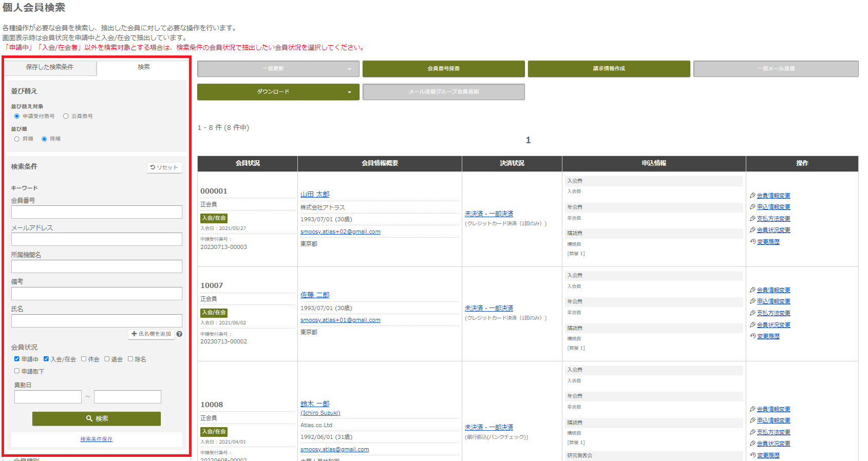Focus the 氏名 input field
This screenshot has width=868, height=461.
[x=97, y=321]
